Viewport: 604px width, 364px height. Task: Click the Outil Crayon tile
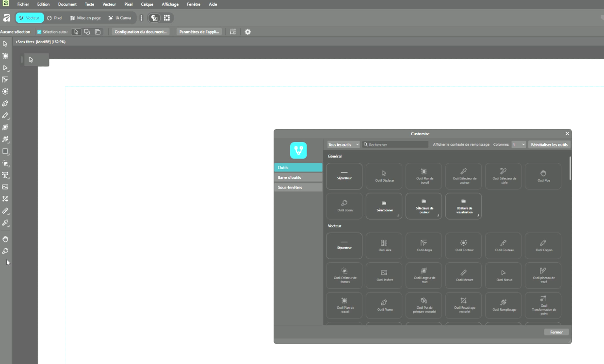[x=543, y=246]
